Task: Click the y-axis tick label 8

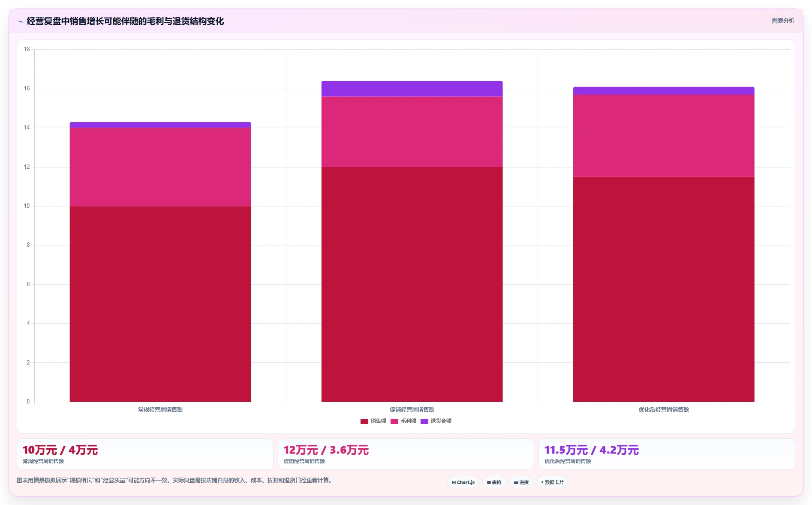Action: [x=28, y=245]
